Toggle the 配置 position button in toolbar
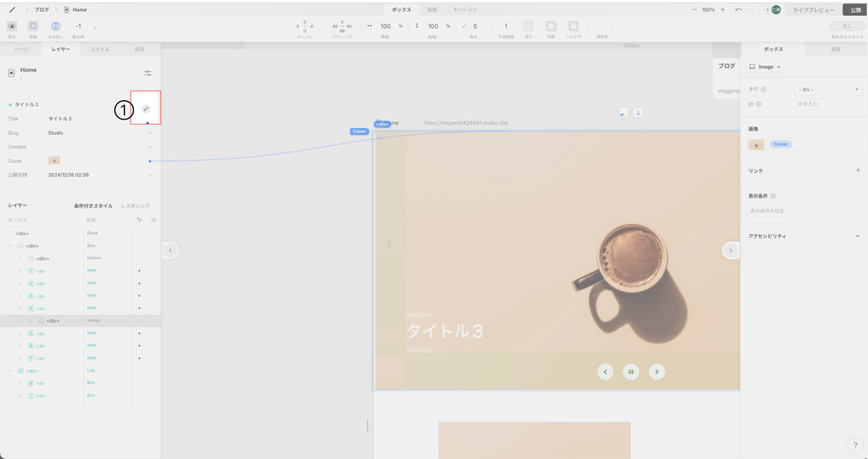 [34, 26]
